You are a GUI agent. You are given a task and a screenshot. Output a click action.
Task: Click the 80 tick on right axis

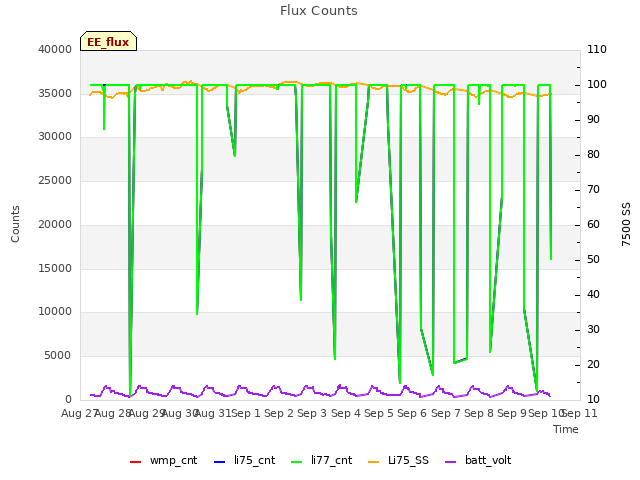point(593,155)
